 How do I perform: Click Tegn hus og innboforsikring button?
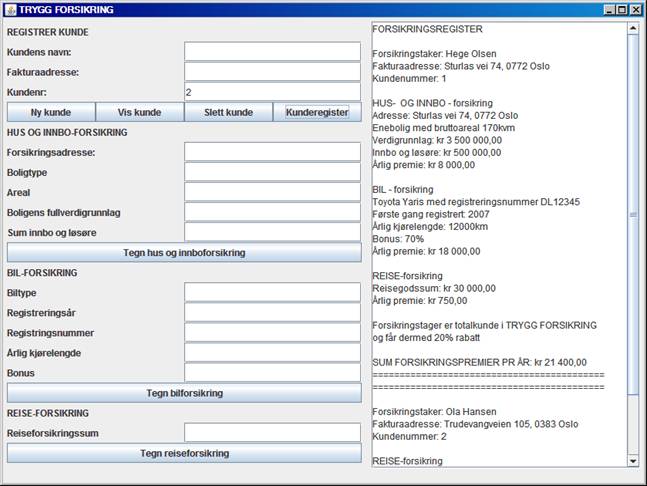(184, 252)
